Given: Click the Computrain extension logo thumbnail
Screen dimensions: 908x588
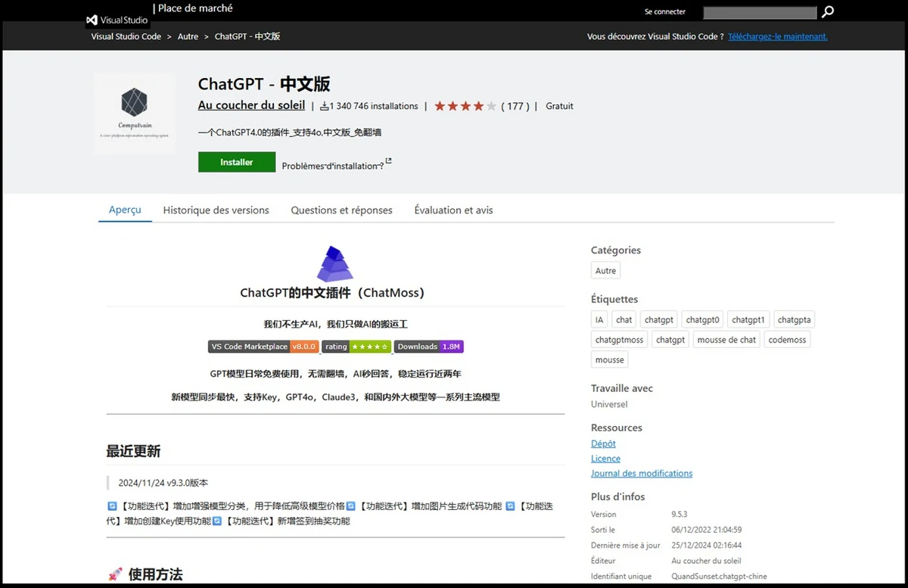Looking at the screenshot, I should [134, 113].
